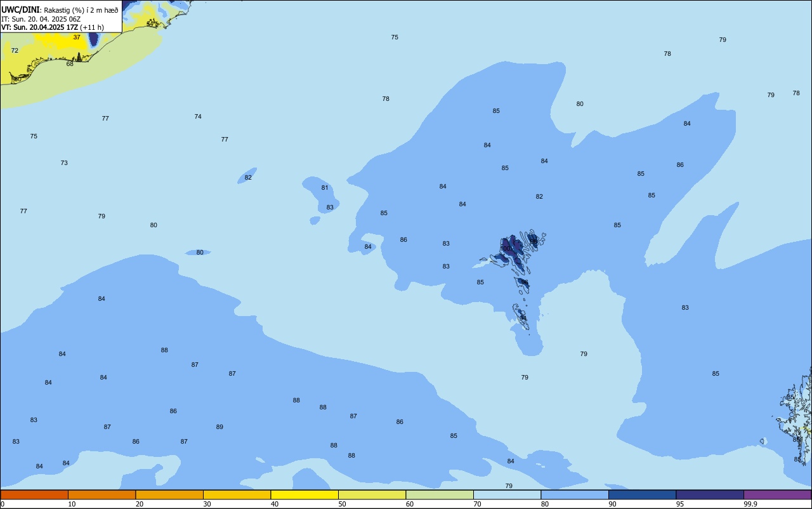Click the 60–70 light green legend swatch
812x509 pixels.
[440, 494]
